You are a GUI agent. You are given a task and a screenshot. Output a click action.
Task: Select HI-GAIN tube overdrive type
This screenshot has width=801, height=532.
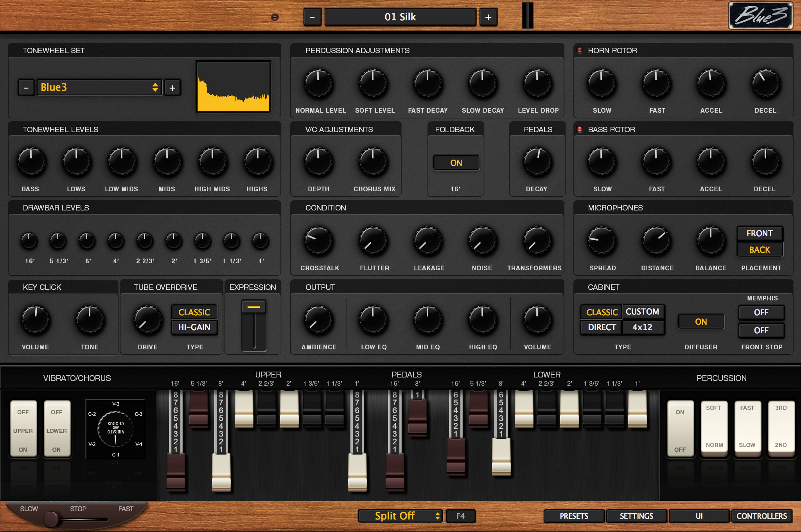tap(194, 327)
